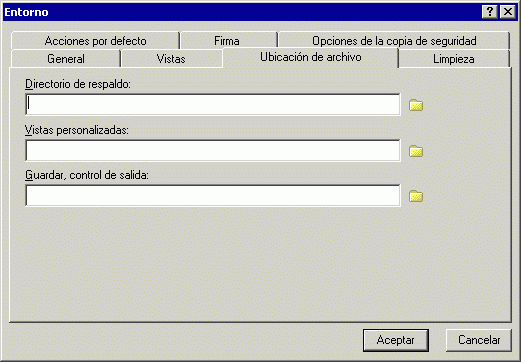Screen dimensions: 521x362
Task: Click the Cancelar button
Action: pyautogui.click(x=479, y=340)
